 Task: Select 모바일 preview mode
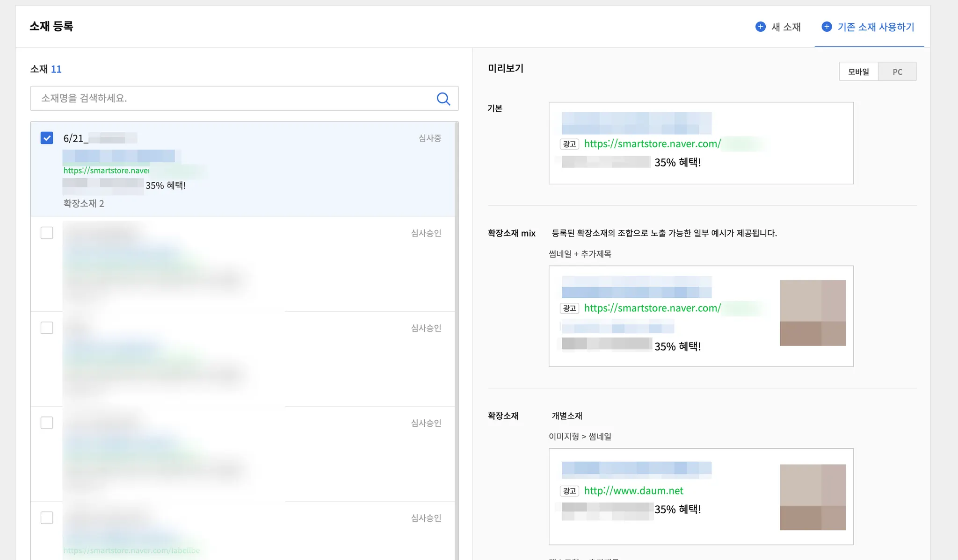[858, 72]
